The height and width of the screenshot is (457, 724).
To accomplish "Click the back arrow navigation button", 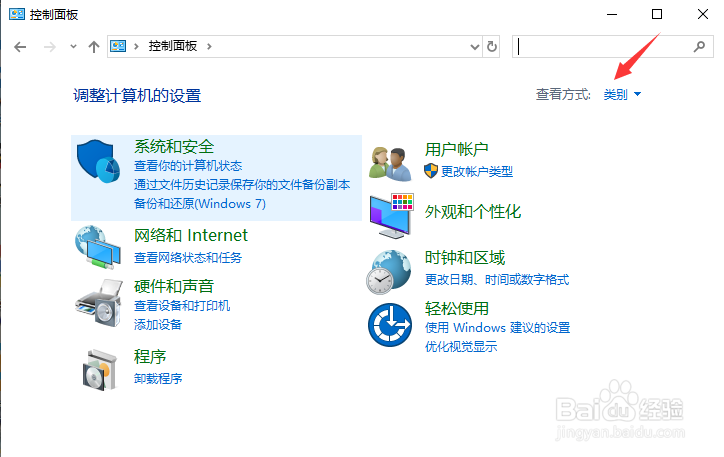I will pyautogui.click(x=20, y=47).
